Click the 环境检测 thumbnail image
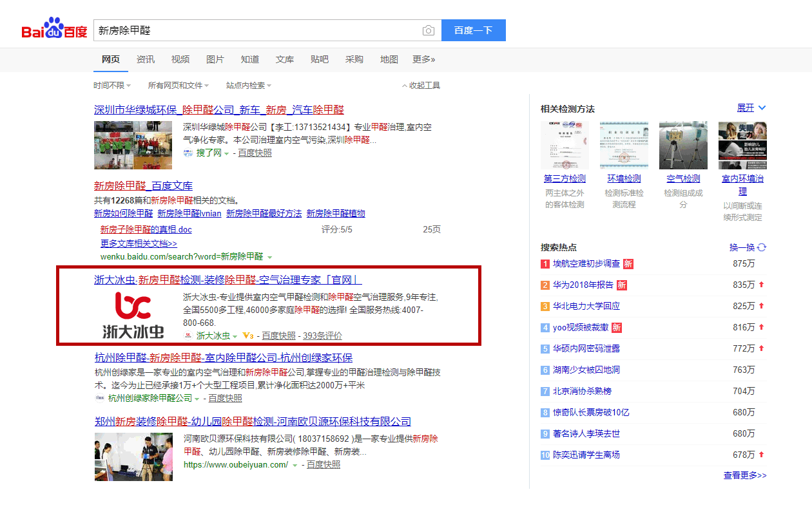 pyautogui.click(x=624, y=146)
